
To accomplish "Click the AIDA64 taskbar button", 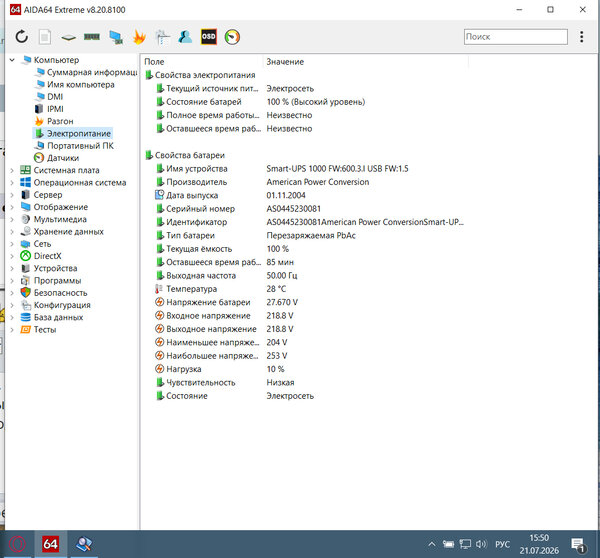I will pyautogui.click(x=51, y=544).
